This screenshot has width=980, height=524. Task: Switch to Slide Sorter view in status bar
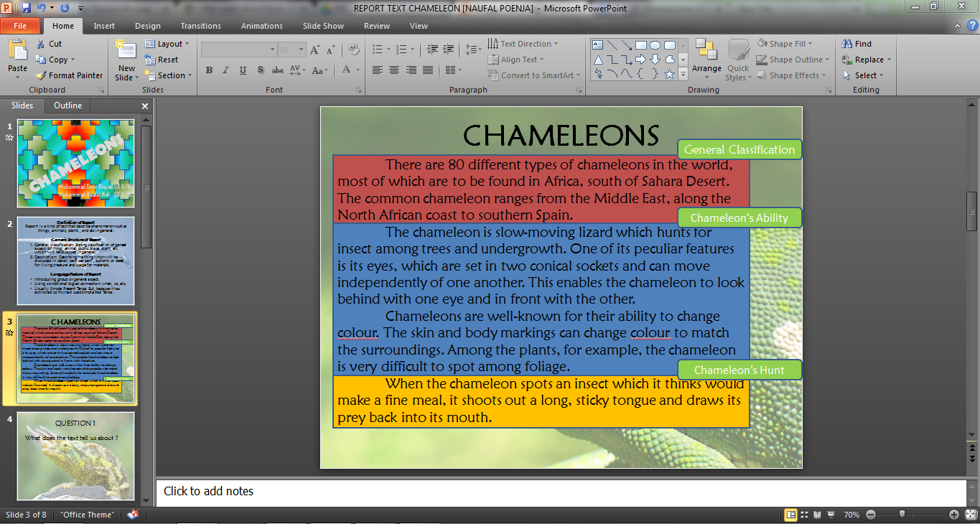point(804,515)
